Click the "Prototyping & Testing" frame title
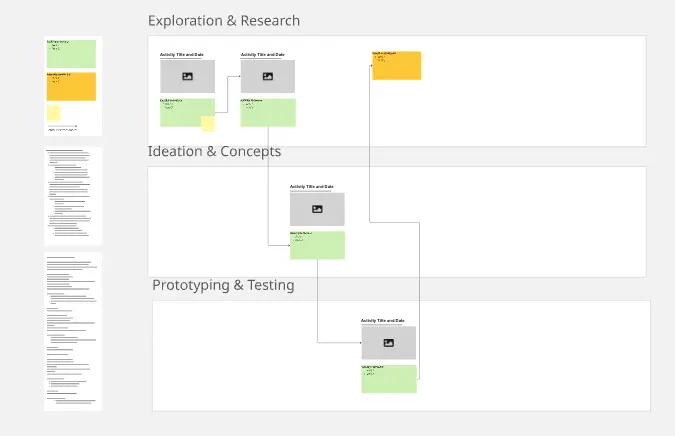The width and height of the screenshot is (675, 436). pos(223,285)
